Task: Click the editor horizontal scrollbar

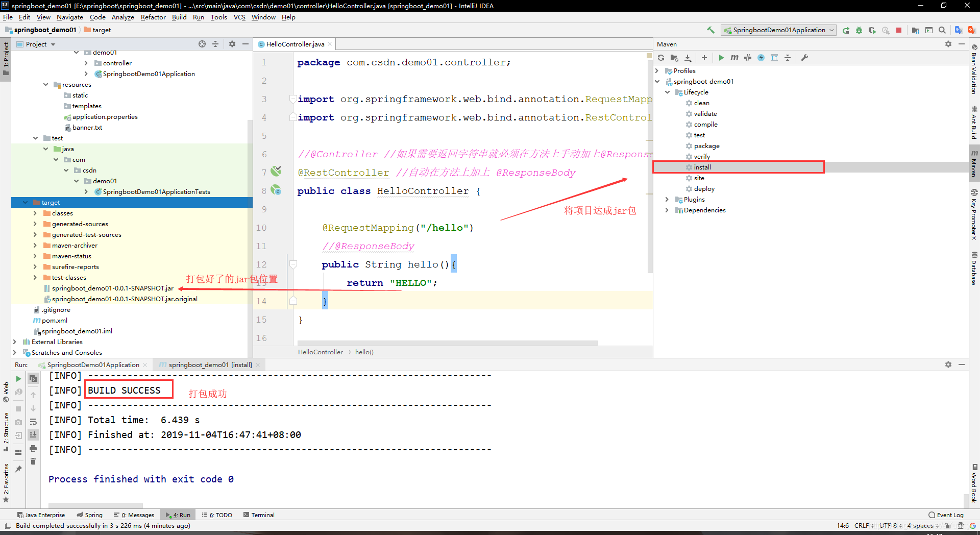Action: click(447, 343)
